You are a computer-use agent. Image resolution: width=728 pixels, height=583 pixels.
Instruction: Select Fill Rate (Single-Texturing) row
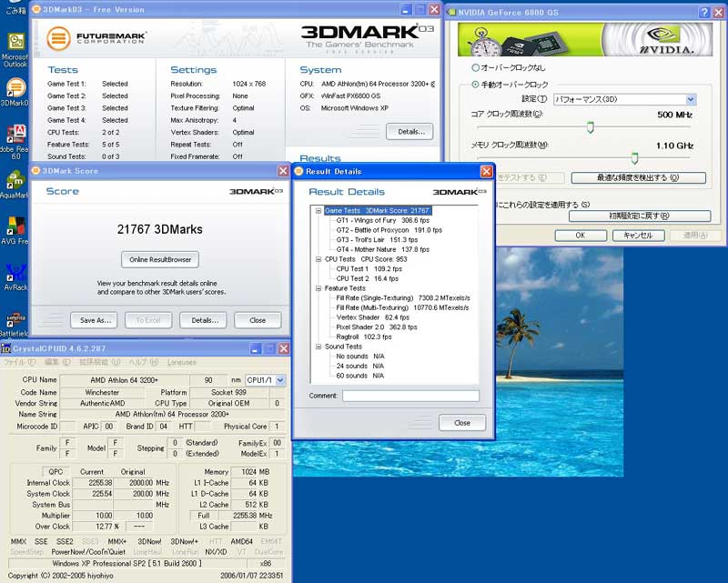pyautogui.click(x=403, y=298)
